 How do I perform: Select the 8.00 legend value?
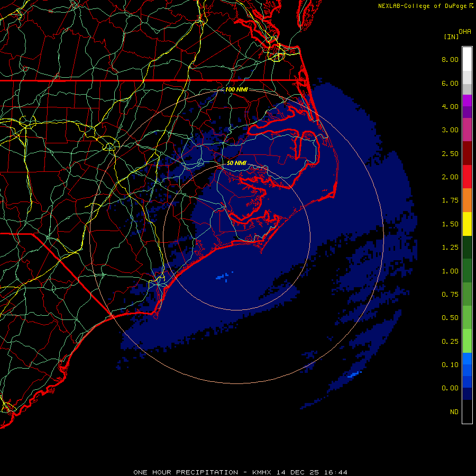click(450, 59)
